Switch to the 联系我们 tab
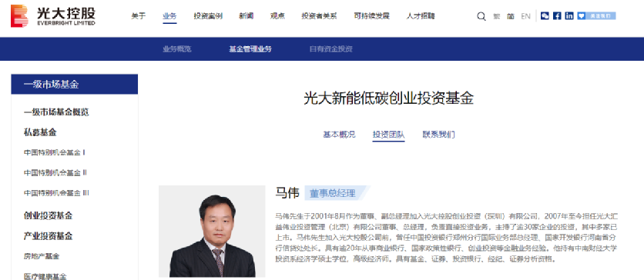Screen dimensions: 644x280 [x=438, y=135]
